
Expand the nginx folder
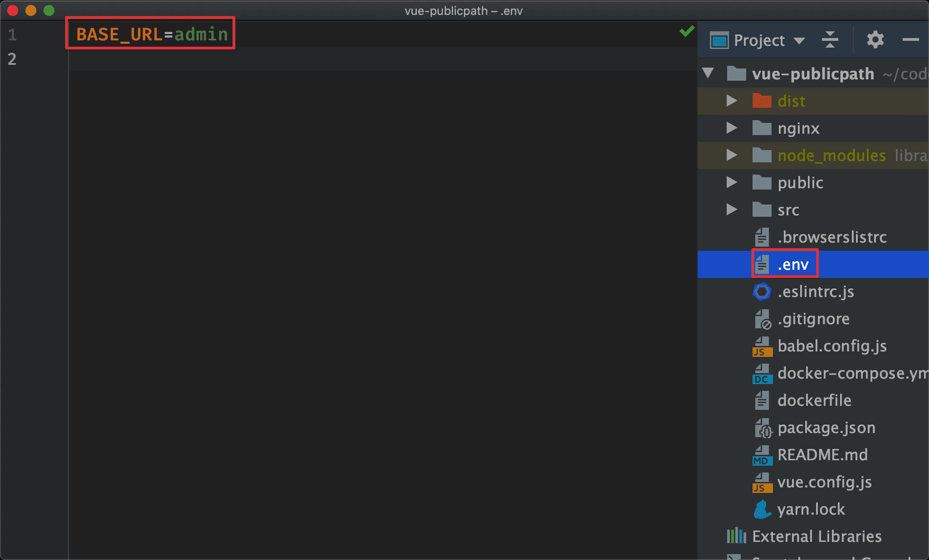731,128
